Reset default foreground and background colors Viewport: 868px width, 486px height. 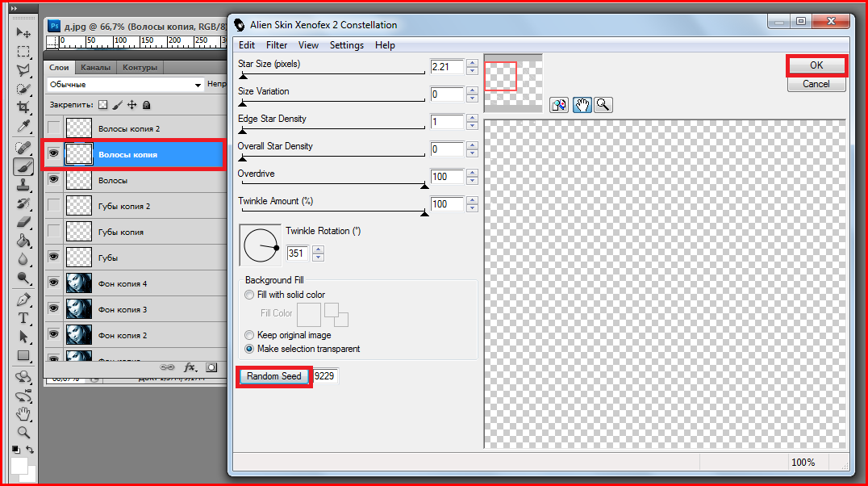[x=16, y=450]
